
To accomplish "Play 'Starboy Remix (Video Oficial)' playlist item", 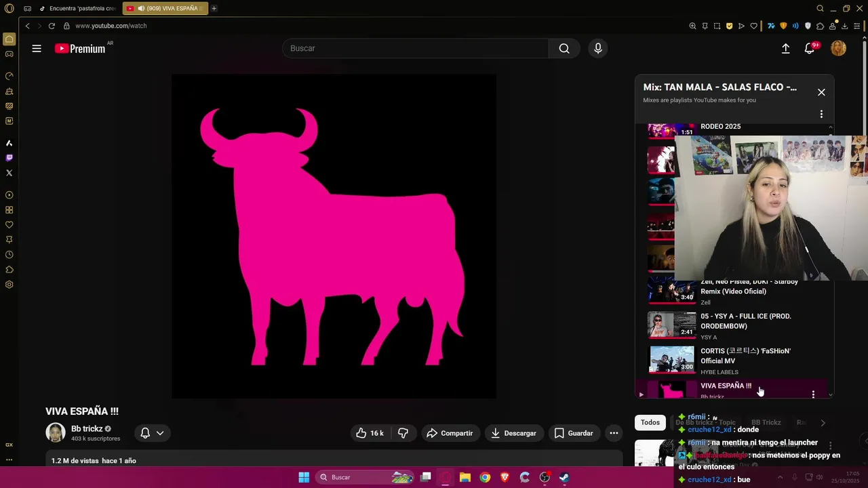I will [x=736, y=291].
